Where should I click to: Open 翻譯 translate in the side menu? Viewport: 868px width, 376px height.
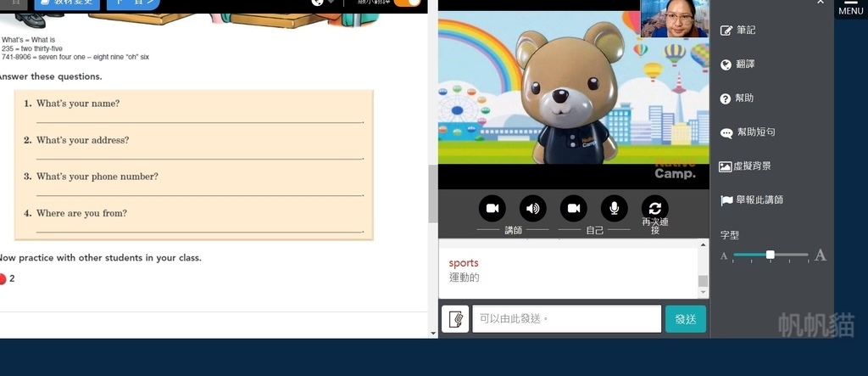point(737,65)
